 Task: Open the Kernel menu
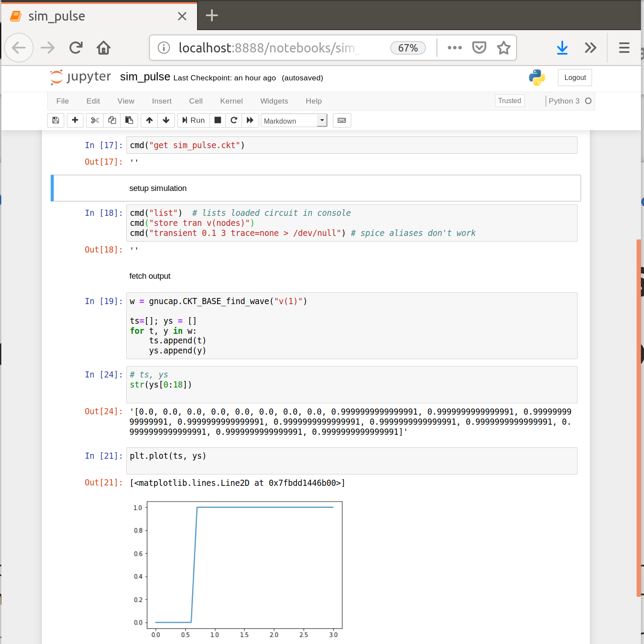click(231, 101)
